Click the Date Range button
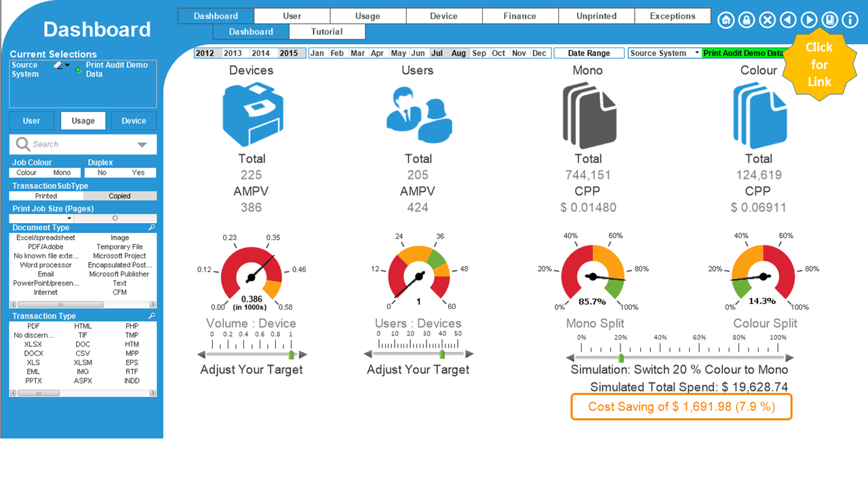The image size is (868, 488). pyautogui.click(x=589, y=53)
